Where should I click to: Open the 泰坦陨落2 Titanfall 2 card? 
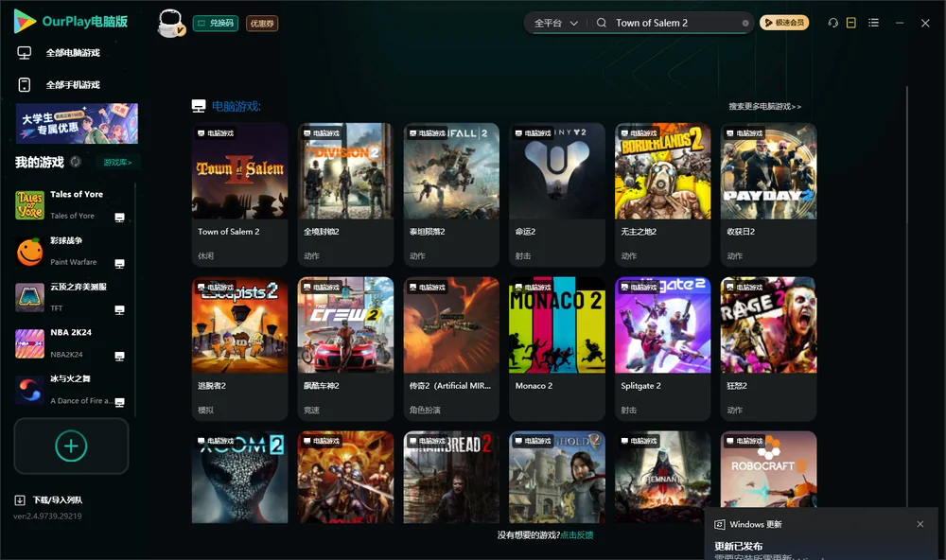[x=451, y=194]
